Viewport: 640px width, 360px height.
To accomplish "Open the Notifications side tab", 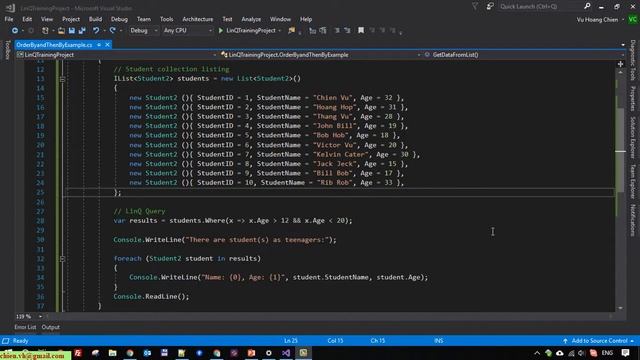I will click(633, 220).
